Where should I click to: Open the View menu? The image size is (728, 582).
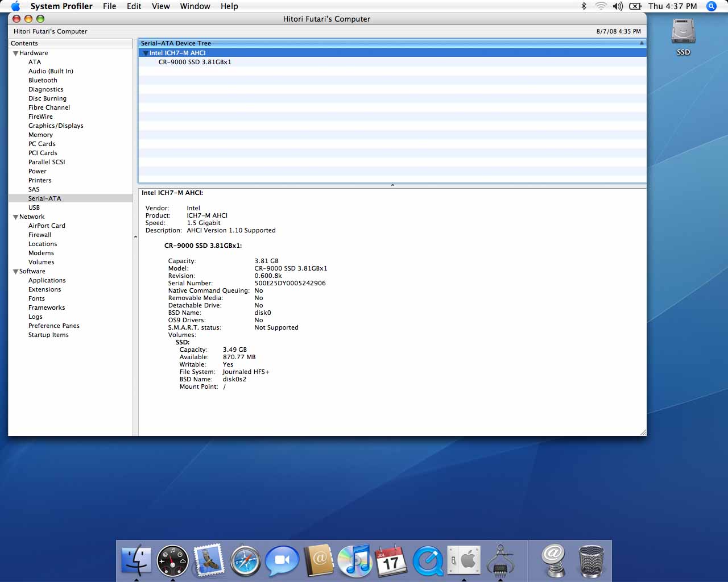coord(161,6)
